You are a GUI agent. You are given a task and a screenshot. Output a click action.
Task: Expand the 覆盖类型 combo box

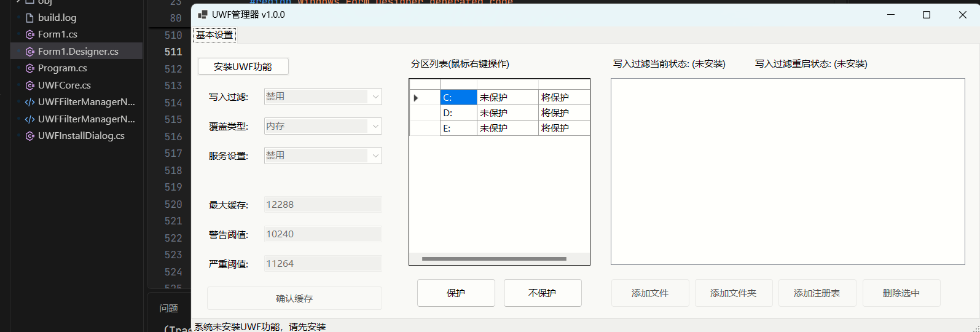point(375,126)
